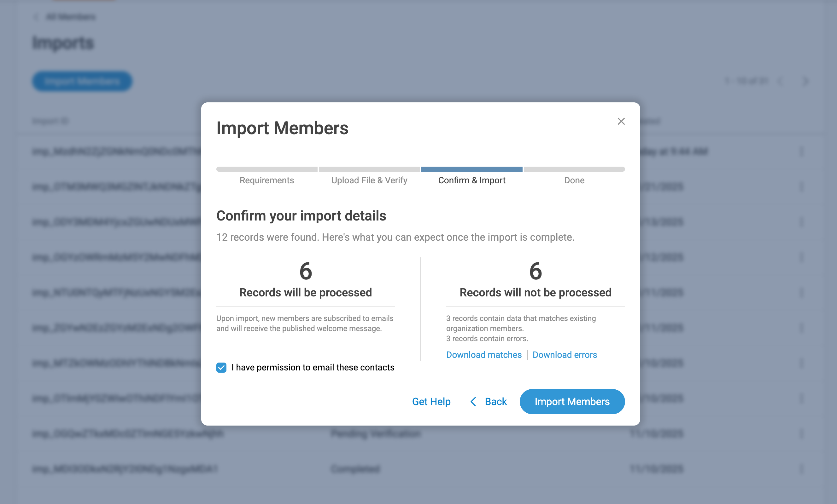The width and height of the screenshot is (837, 504).
Task: Click the blurred Import Members button behind dialog
Action: click(82, 81)
